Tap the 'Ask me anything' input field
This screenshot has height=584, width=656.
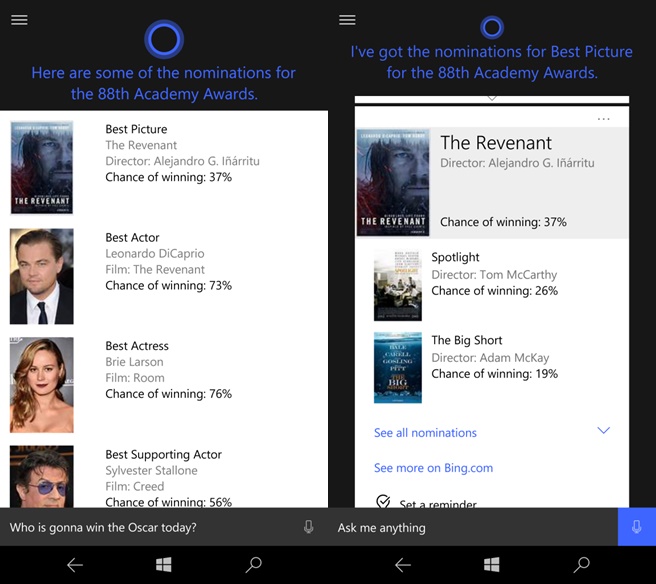point(473,527)
